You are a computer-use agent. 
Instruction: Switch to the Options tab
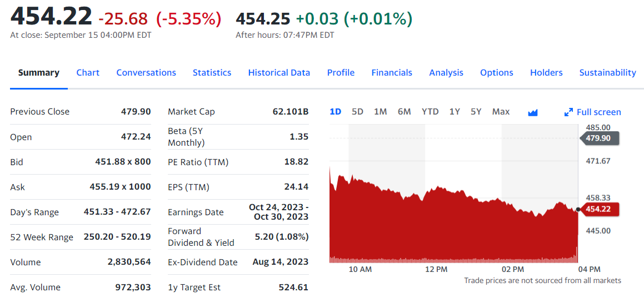pyautogui.click(x=497, y=72)
